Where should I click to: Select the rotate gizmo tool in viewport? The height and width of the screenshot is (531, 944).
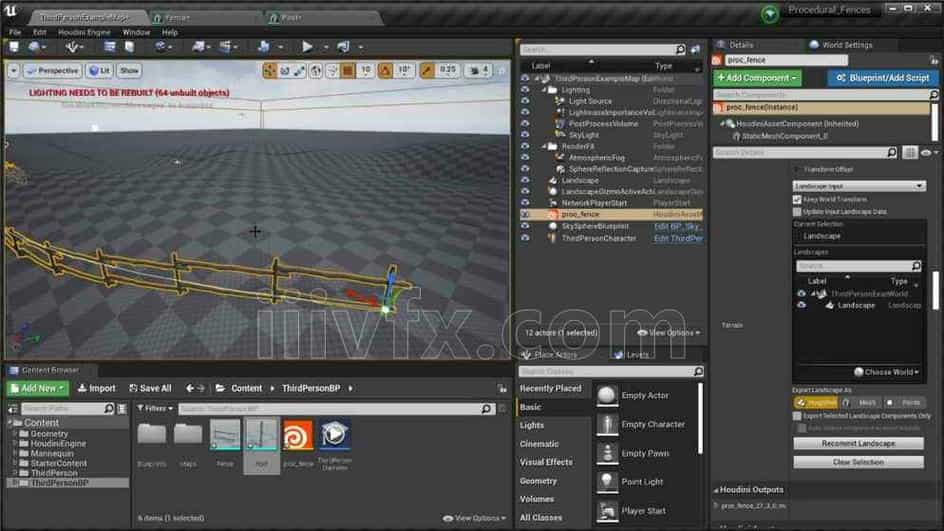tap(284, 71)
